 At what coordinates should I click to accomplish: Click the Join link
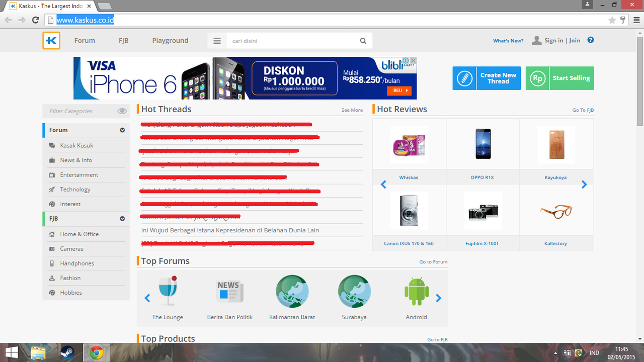coord(575,41)
